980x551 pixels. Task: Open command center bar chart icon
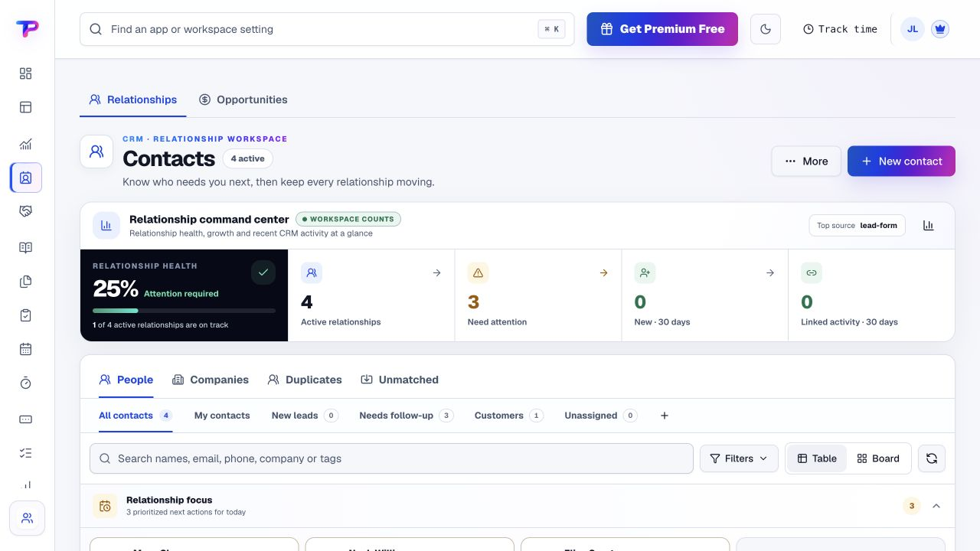click(928, 226)
